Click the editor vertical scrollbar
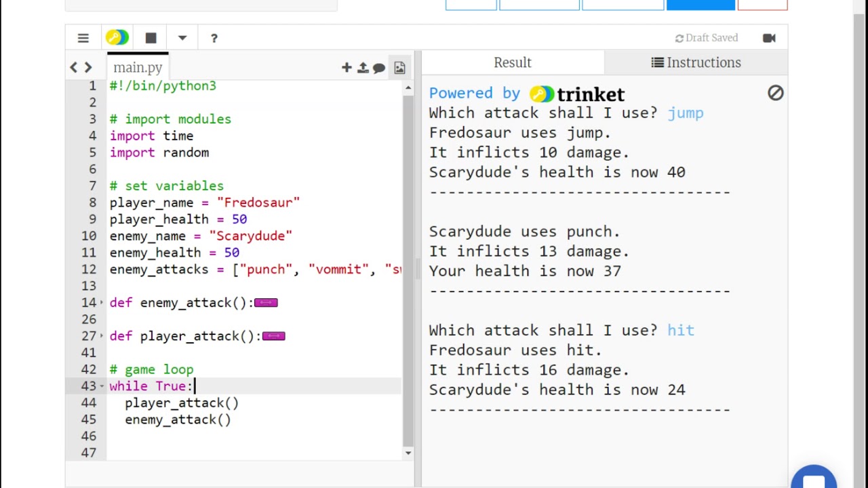 (x=408, y=271)
